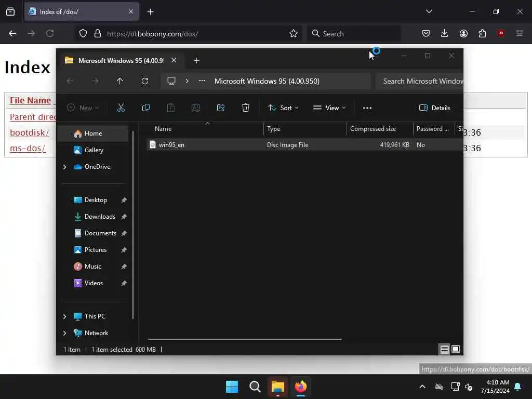Click the Cut scissors icon in Explorer toolbar

tap(121, 108)
